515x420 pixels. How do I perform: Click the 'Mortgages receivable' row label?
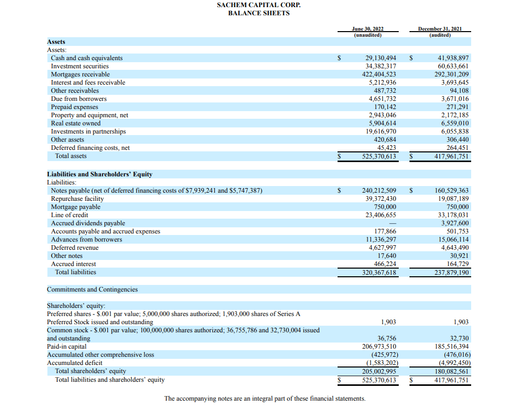point(81,74)
